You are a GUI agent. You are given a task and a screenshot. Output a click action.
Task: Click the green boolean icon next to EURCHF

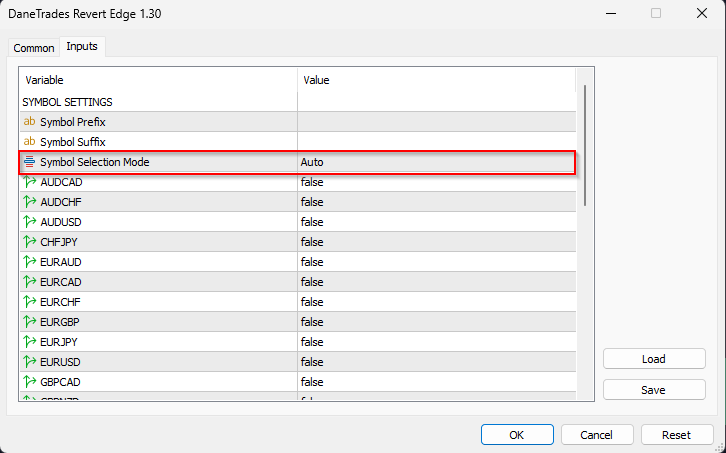tap(30, 301)
